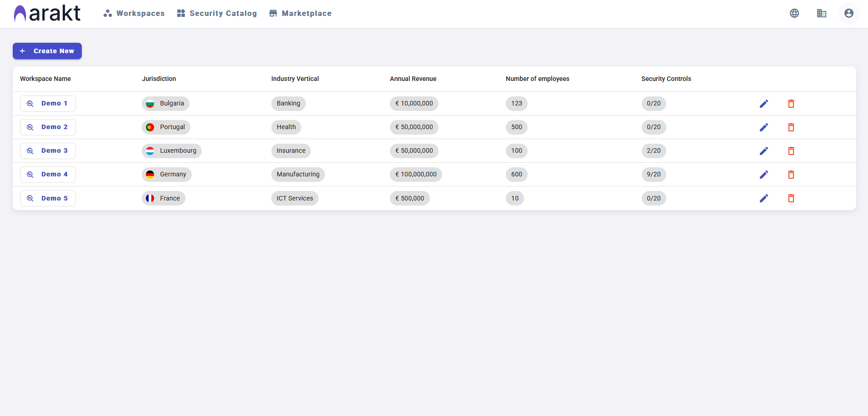Screen dimensions: 868x416
Task: Click the arakt logo
Action: 47,13
